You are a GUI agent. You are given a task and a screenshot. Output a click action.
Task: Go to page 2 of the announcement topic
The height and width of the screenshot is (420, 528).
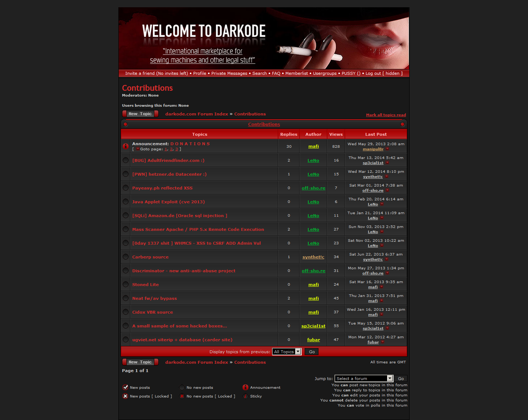point(171,149)
